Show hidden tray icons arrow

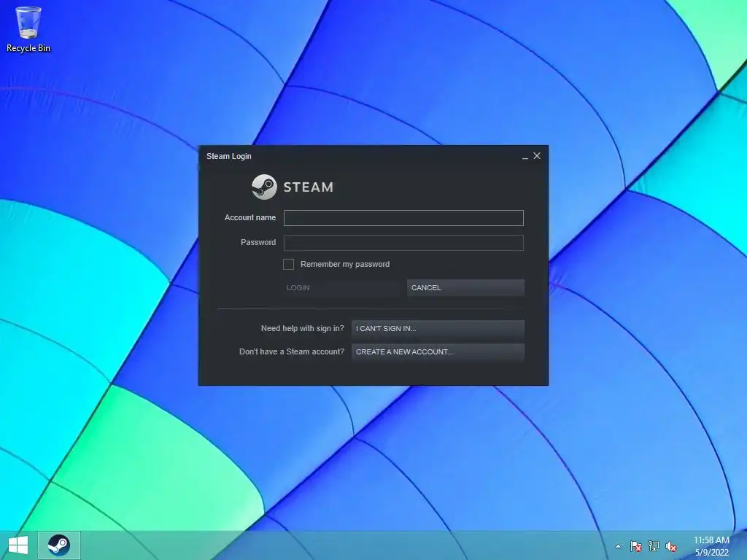tap(618, 546)
